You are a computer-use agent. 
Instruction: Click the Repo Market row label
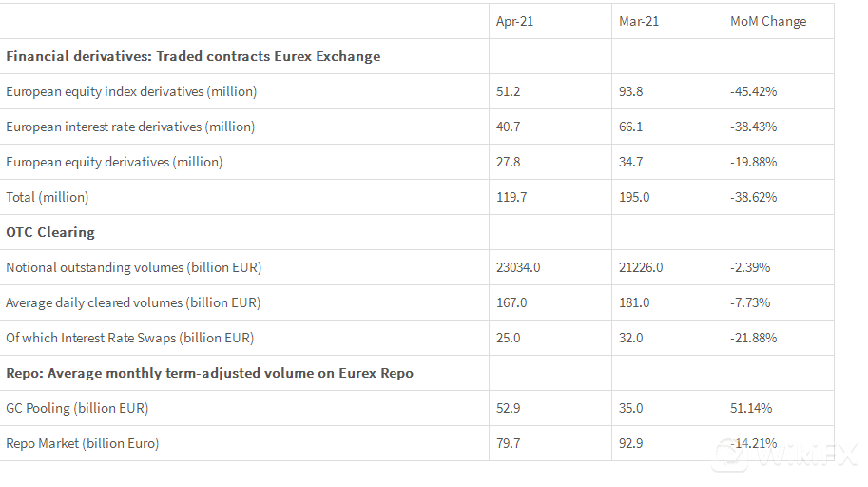pyautogui.click(x=82, y=443)
